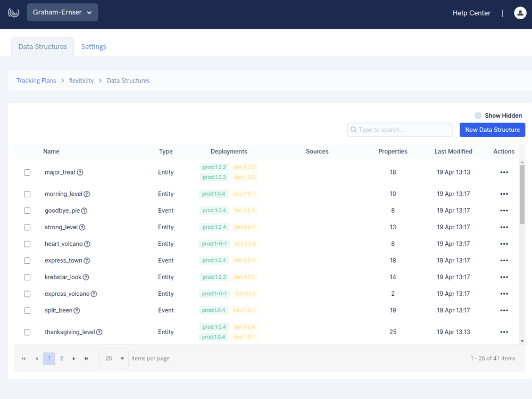Show help tooltip for goodbye_pie
The image size is (532, 399).
tap(85, 211)
